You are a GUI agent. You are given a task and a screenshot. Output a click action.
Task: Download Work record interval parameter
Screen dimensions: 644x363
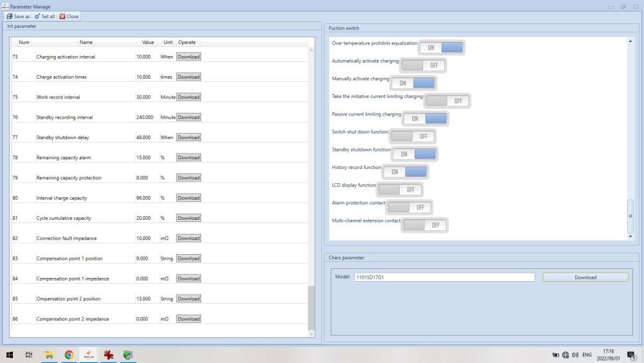189,97
